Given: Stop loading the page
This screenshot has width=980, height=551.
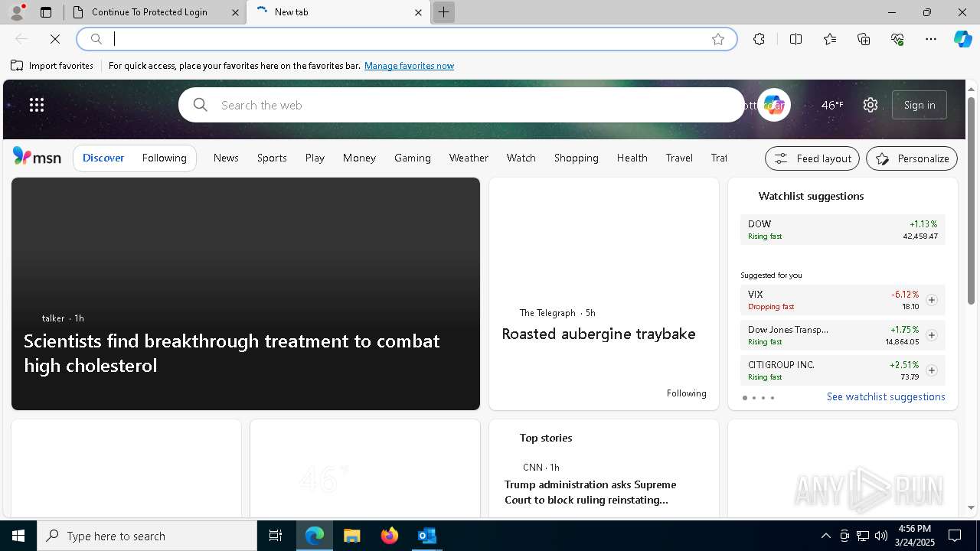Looking at the screenshot, I should pos(55,39).
